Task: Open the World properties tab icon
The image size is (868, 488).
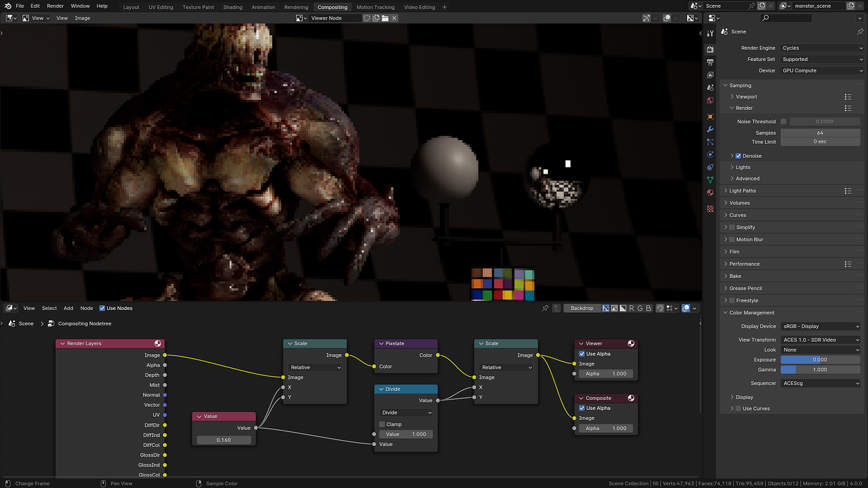Action: [x=710, y=101]
